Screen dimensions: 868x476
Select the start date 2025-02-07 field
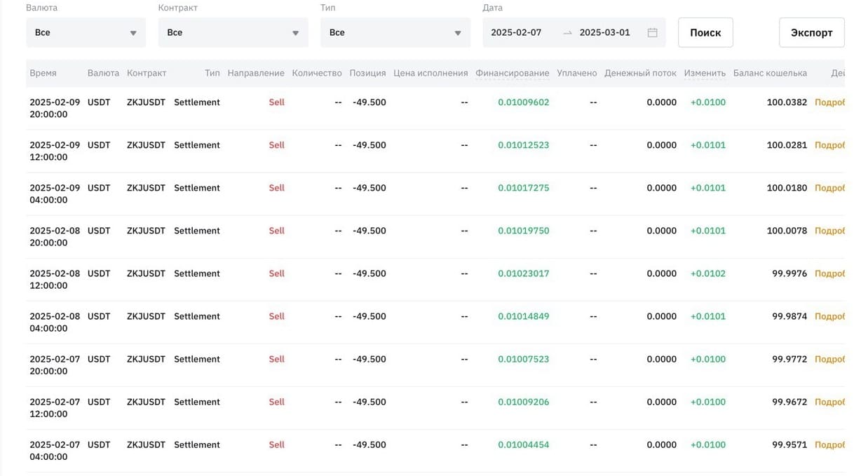point(516,32)
